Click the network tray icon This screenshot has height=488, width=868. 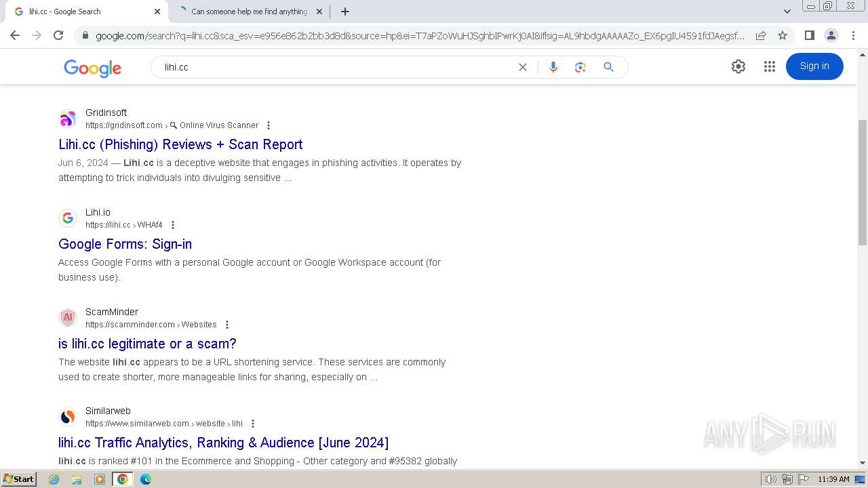(787, 479)
